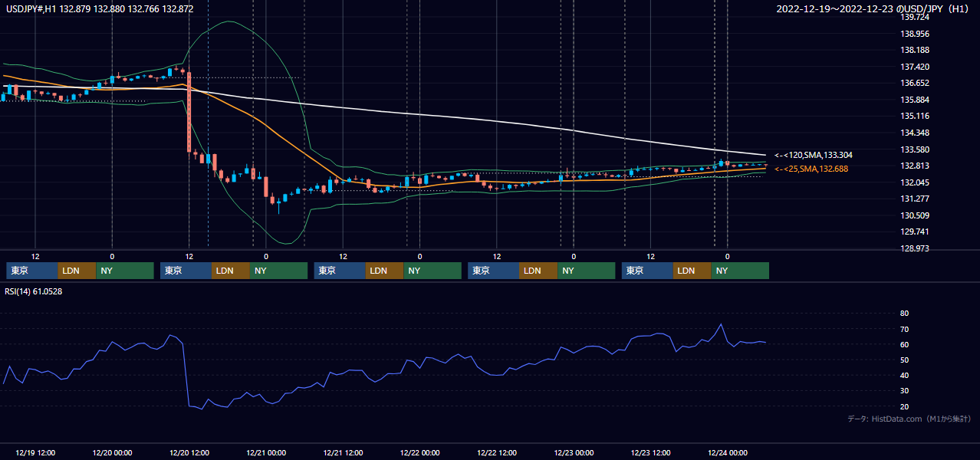Select the leftmost LDN session block

(77, 271)
